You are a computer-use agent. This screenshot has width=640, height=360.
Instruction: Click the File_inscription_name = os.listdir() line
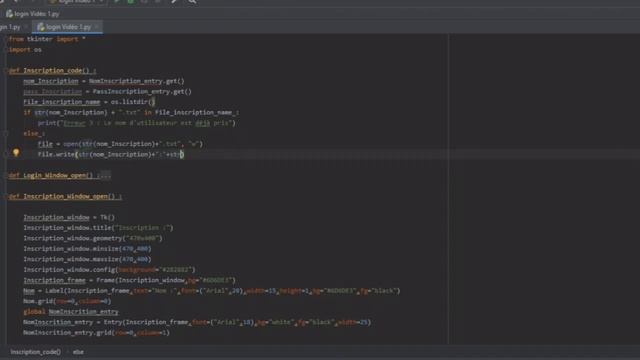(89, 102)
